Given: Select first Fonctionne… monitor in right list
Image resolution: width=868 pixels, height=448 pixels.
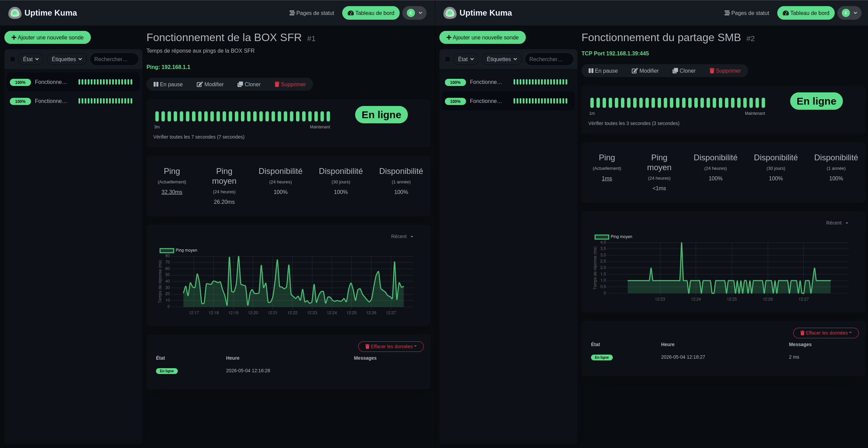Looking at the screenshot, I should tap(508, 82).
